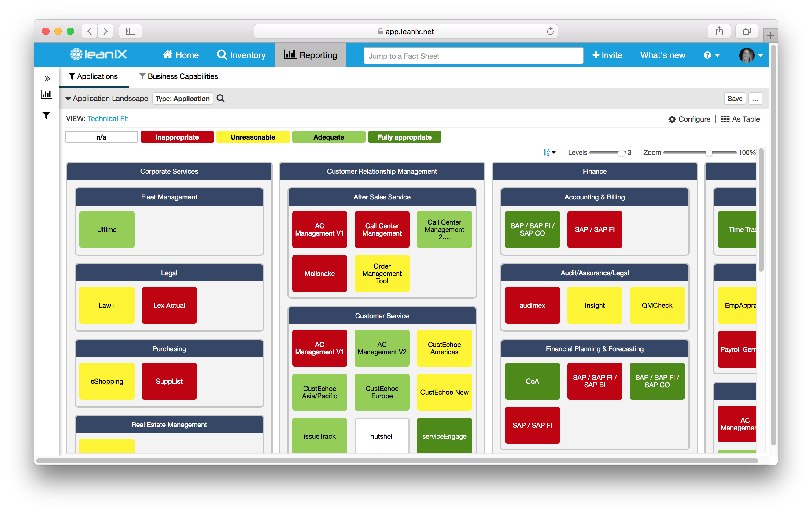Click the Jump to Fact Sheet search field
The height and width of the screenshot is (514, 812).
[473, 56]
